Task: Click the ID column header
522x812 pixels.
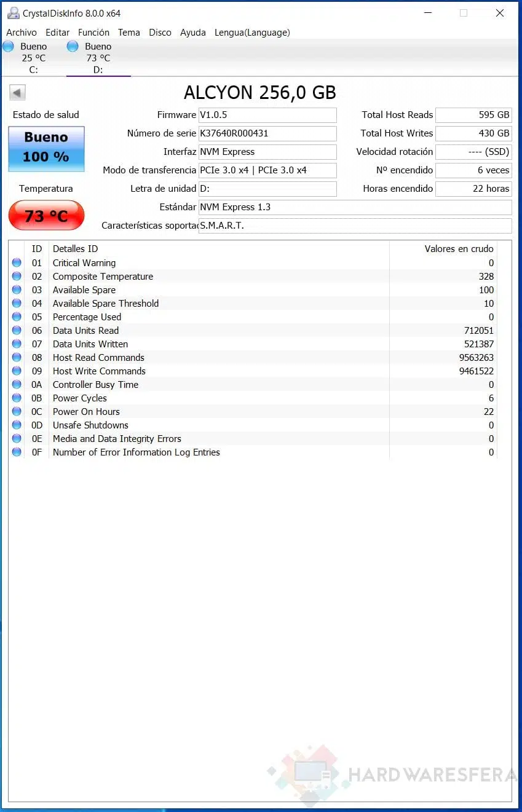Action: pos(37,249)
